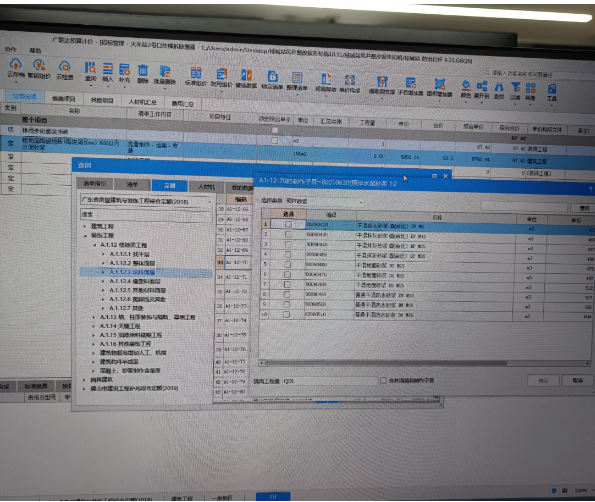Image resolution: width=595 pixels, height=502 pixels.
Task: Tick the checkbox in row 9 of mortar list
Action: (x=287, y=304)
